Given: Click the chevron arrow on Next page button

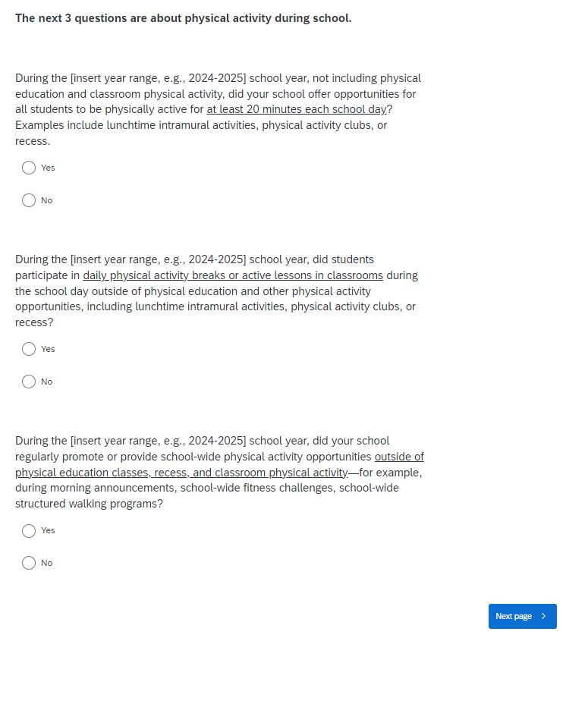Looking at the screenshot, I should pos(544,616).
